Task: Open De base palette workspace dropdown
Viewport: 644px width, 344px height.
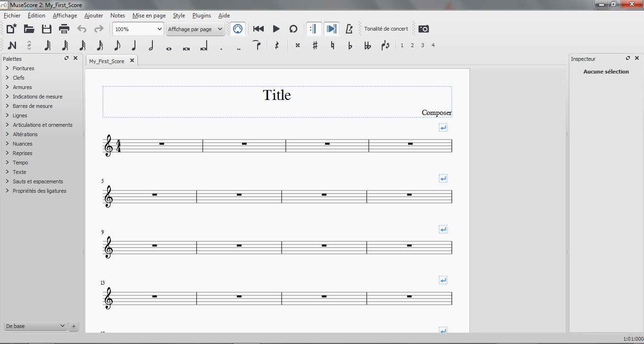Action: pos(36,326)
